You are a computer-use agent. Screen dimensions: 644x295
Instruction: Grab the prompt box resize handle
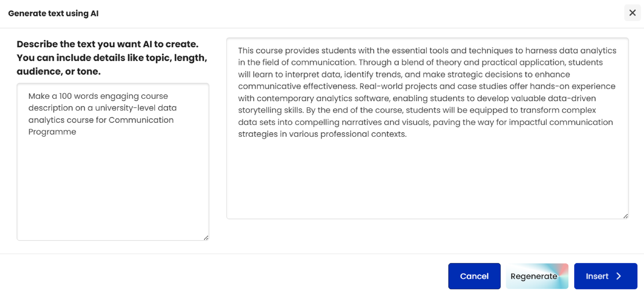[x=206, y=237]
